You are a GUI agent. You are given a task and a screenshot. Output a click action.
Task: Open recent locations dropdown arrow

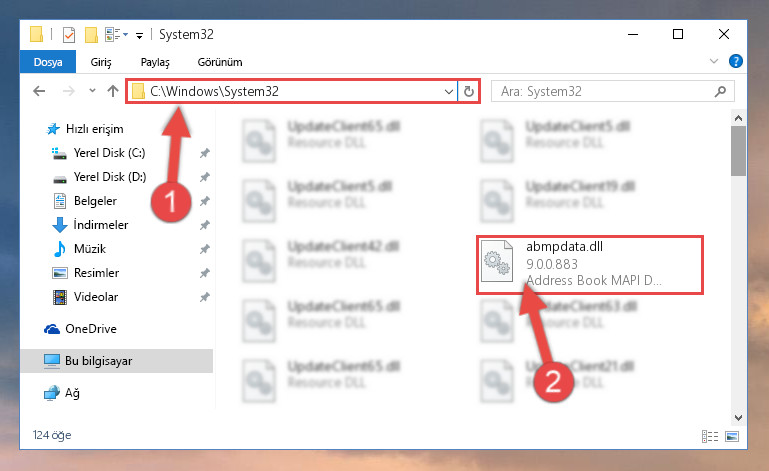(x=92, y=91)
